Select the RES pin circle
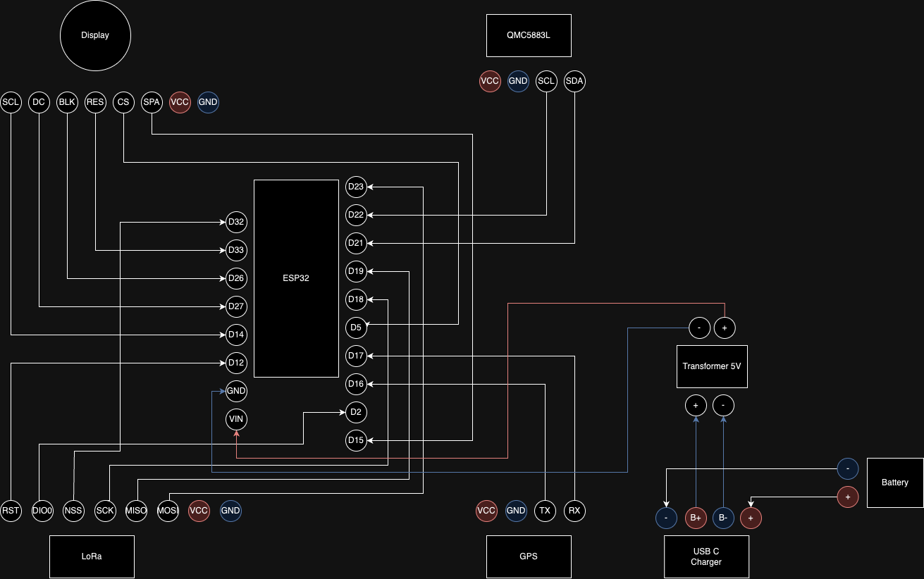 95,102
